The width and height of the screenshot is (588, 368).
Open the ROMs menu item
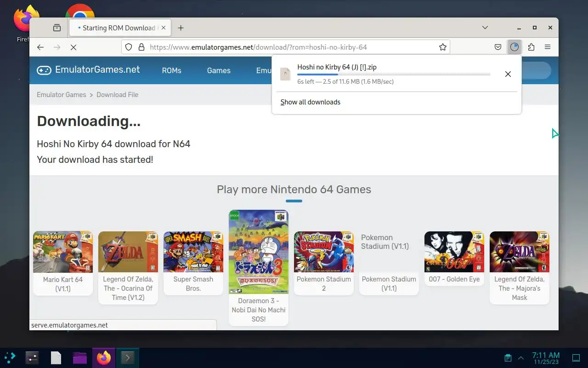point(171,70)
